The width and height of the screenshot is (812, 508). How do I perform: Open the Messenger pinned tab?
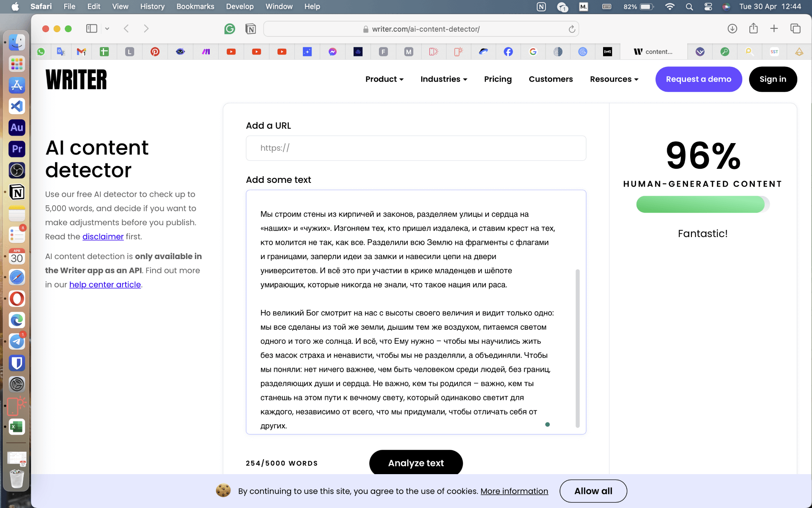pyautogui.click(x=333, y=52)
